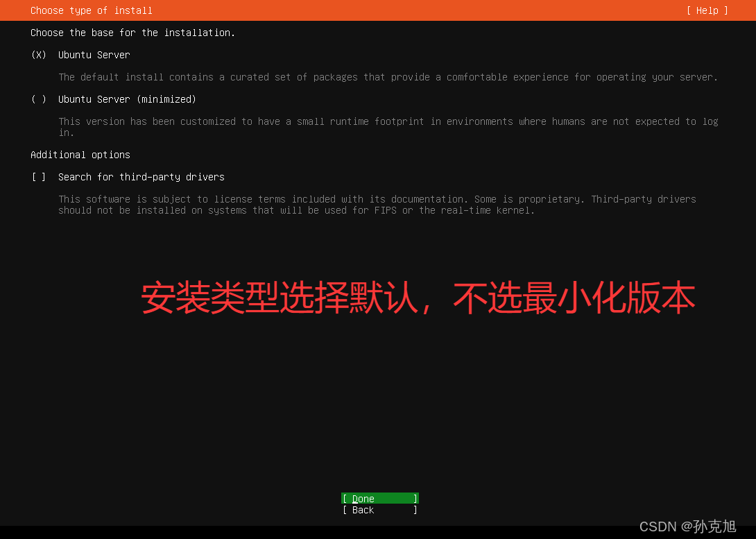This screenshot has width=756, height=539.
Task: Click the 'Choose type of install' title
Action: coord(92,10)
